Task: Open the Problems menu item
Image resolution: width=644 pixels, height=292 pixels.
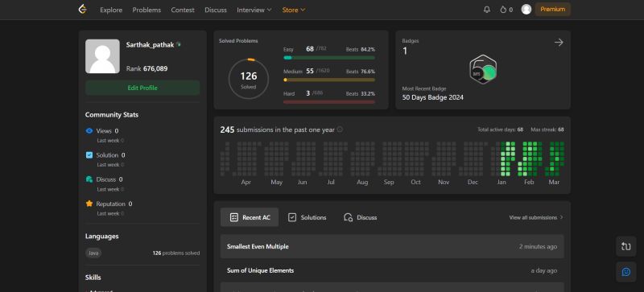Action: [x=147, y=10]
